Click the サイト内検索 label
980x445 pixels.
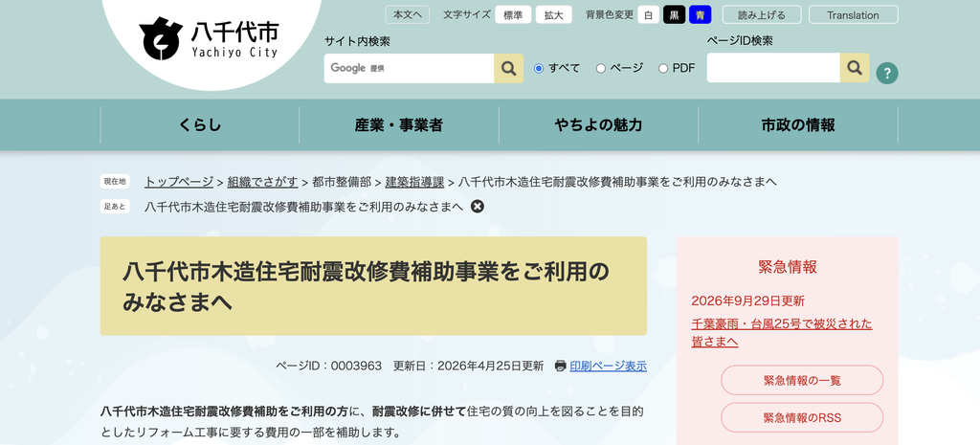pyautogui.click(x=357, y=41)
